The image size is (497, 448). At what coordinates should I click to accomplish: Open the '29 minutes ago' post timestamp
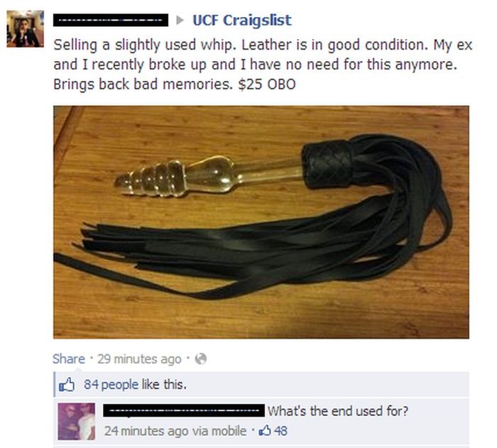[139, 359]
